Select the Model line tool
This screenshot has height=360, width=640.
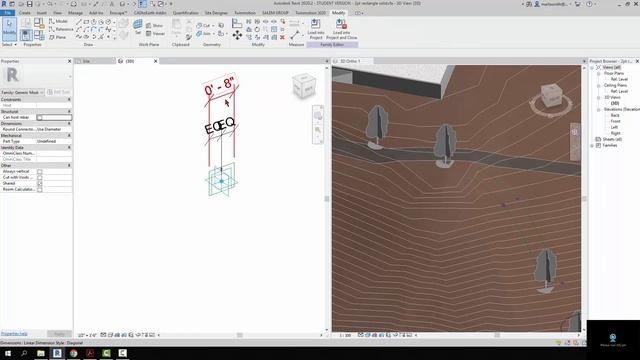point(58,21)
